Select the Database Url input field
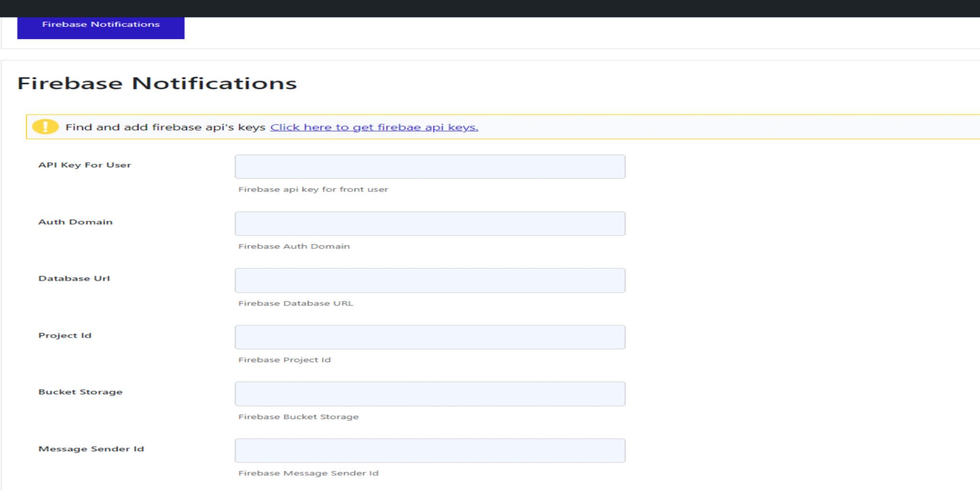980x490 pixels. tap(430, 280)
